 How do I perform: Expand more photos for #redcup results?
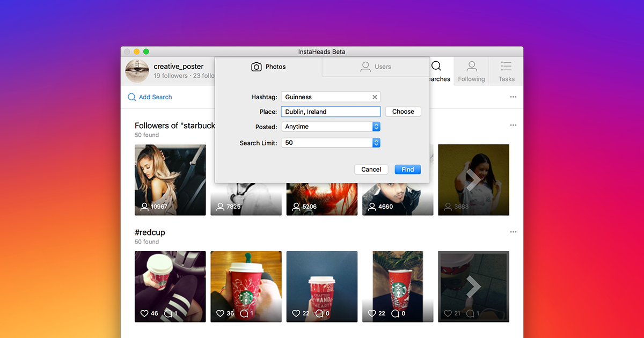[473, 286]
